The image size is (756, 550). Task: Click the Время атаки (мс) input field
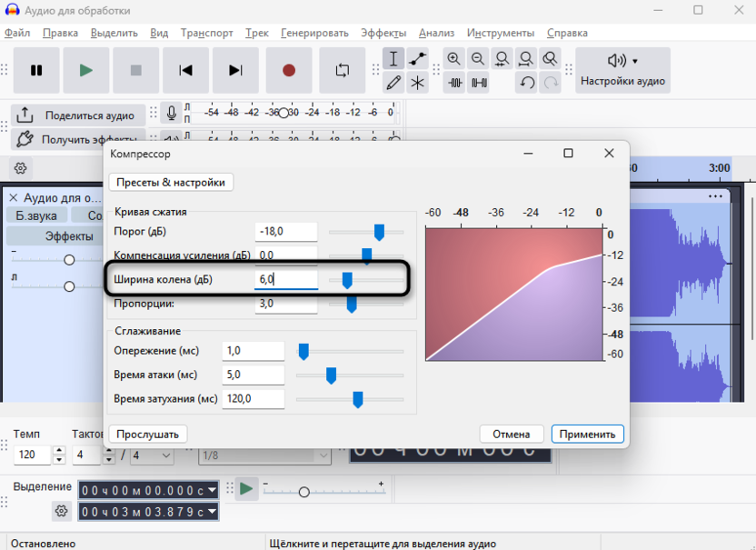[x=253, y=375]
